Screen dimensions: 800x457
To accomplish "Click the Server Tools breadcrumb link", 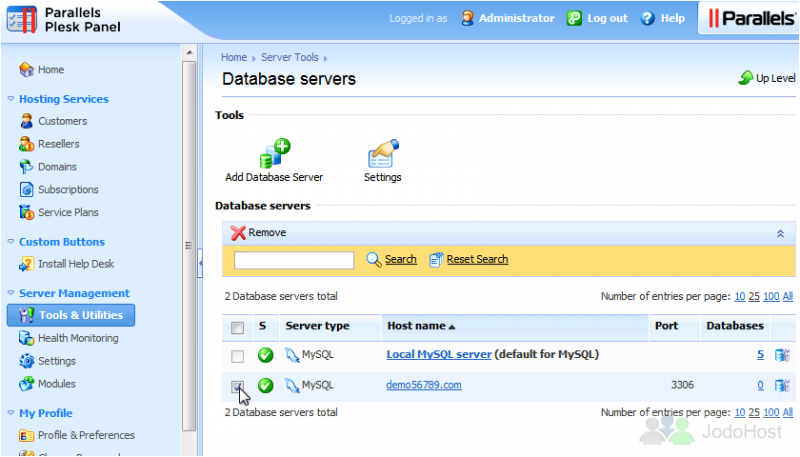I will 290,57.
